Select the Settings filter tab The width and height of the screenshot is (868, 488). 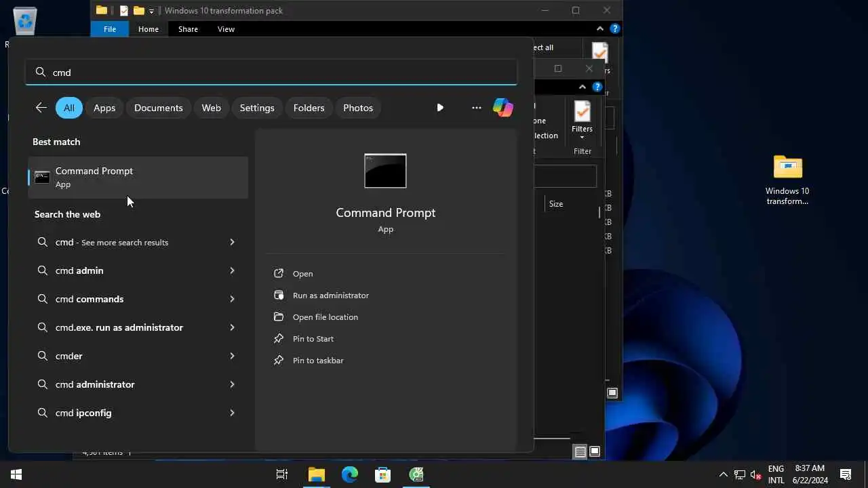pyautogui.click(x=257, y=108)
